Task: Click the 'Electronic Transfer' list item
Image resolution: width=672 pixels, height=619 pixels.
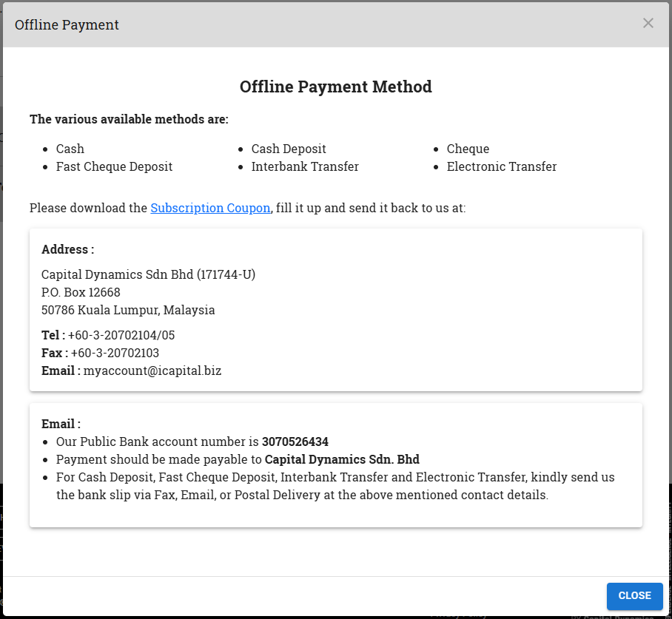Action: [x=502, y=166]
